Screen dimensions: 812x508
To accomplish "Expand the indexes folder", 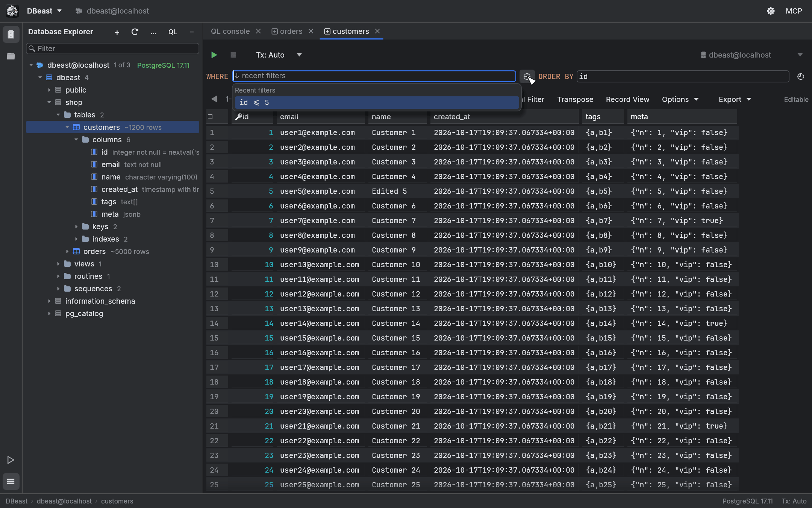I will point(76,239).
